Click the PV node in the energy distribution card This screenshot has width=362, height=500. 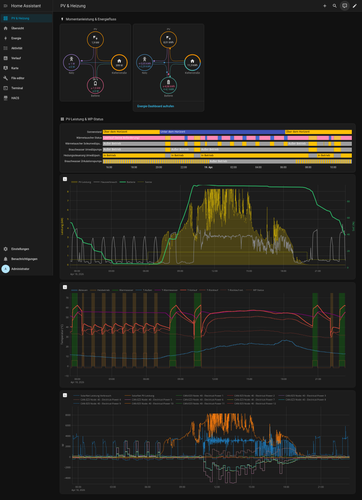[x=168, y=39]
